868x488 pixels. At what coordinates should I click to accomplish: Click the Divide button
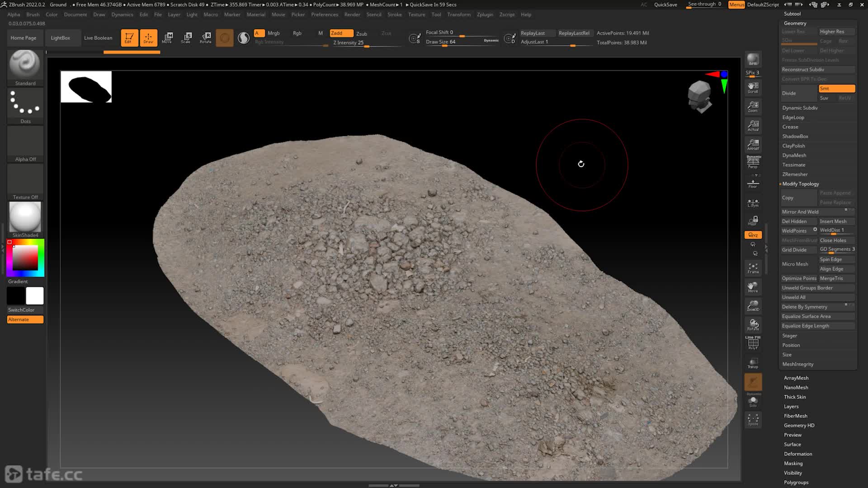(x=799, y=94)
